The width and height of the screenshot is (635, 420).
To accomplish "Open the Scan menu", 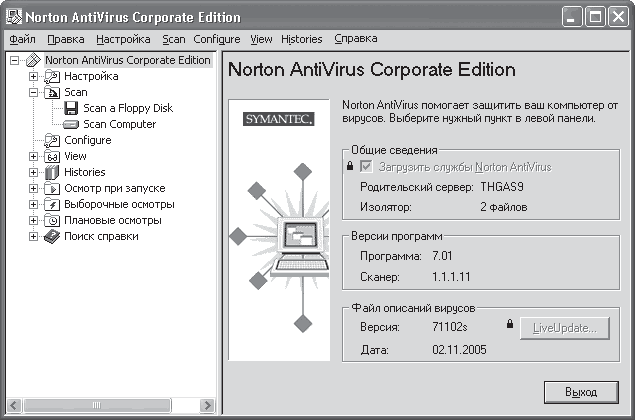I will [x=174, y=39].
